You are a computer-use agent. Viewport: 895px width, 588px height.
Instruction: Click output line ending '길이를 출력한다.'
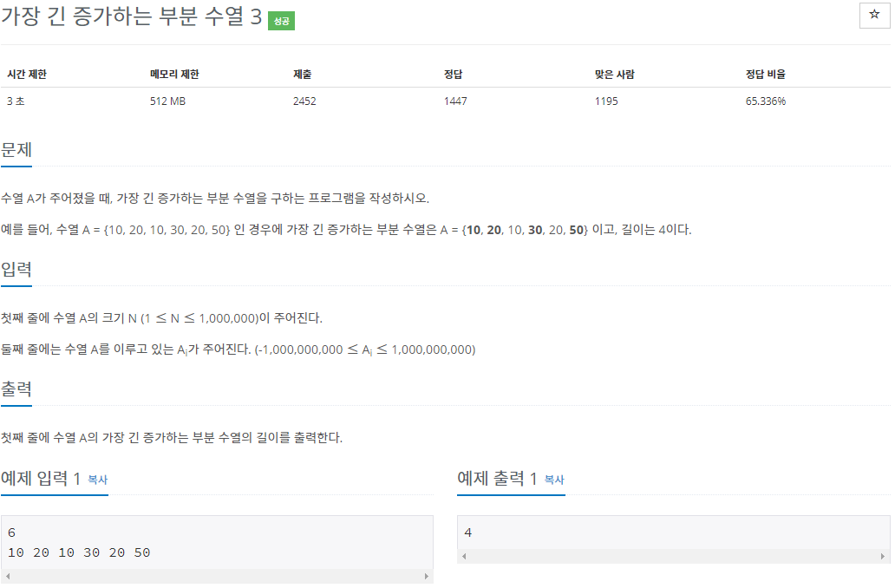(172, 439)
